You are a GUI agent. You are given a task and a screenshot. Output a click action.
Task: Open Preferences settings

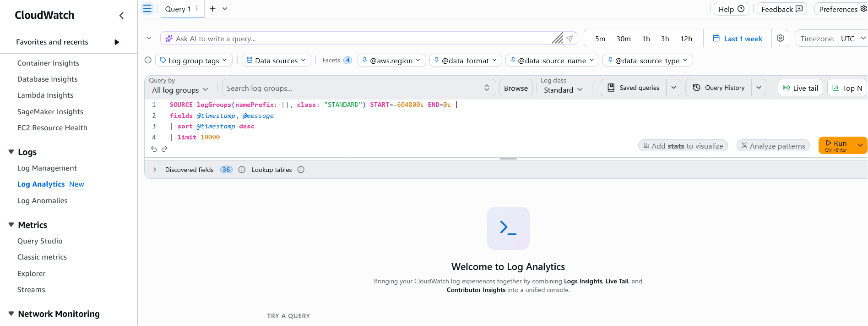coord(841,9)
